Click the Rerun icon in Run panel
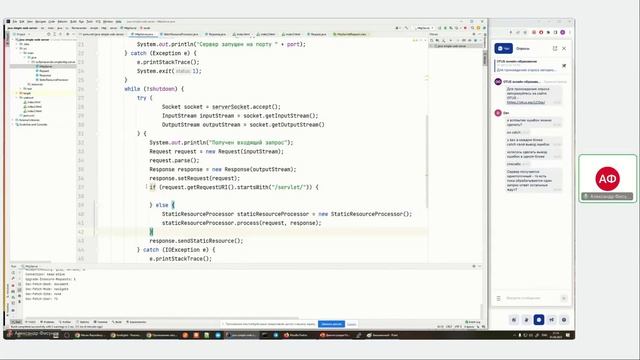The width and height of the screenshot is (640, 360). pyautogui.click(x=13, y=272)
